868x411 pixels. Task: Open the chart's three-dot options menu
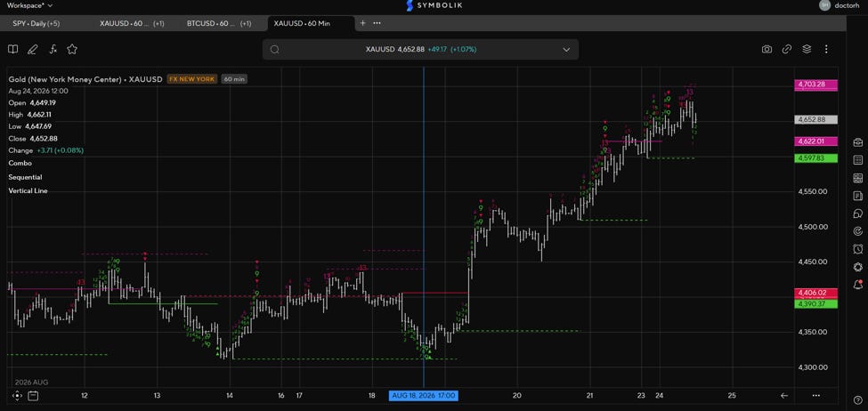pos(826,49)
